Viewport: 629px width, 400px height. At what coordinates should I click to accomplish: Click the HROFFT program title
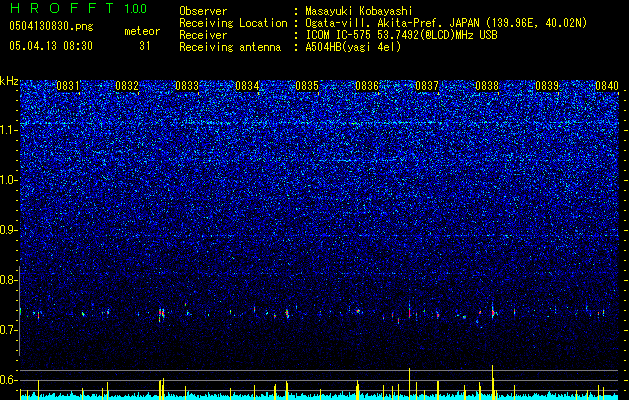coord(62,8)
